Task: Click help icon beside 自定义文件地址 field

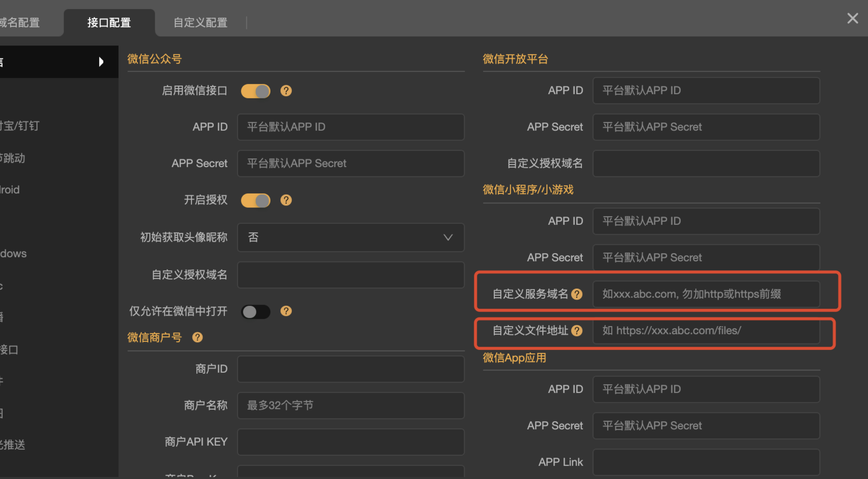Action: coord(577,330)
